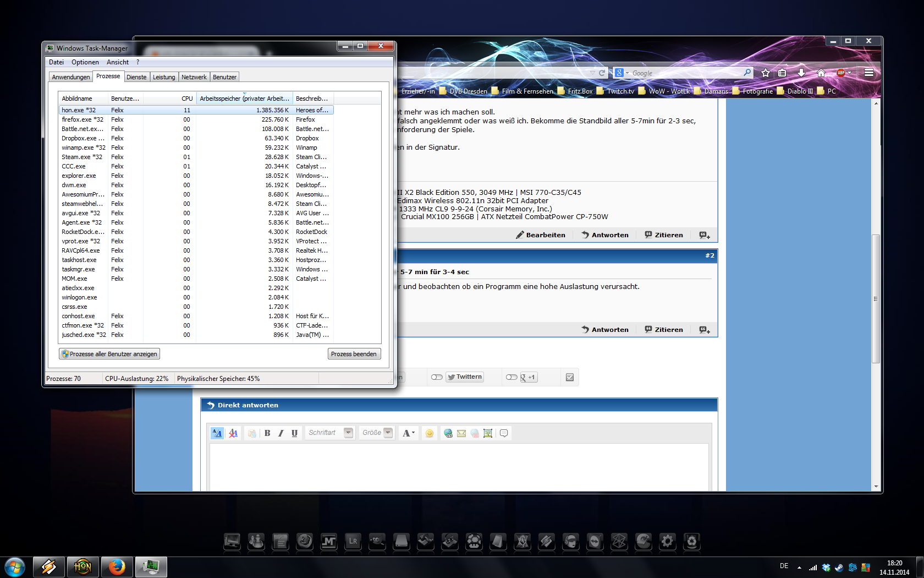This screenshot has height=578, width=924.
Task: Open the URL bar history dropdown
Action: point(592,73)
